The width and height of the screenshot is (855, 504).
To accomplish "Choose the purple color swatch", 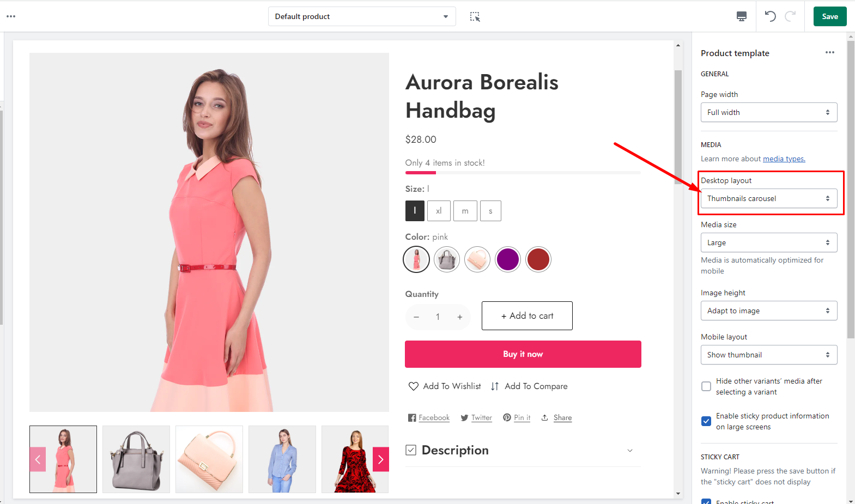I will pos(507,259).
